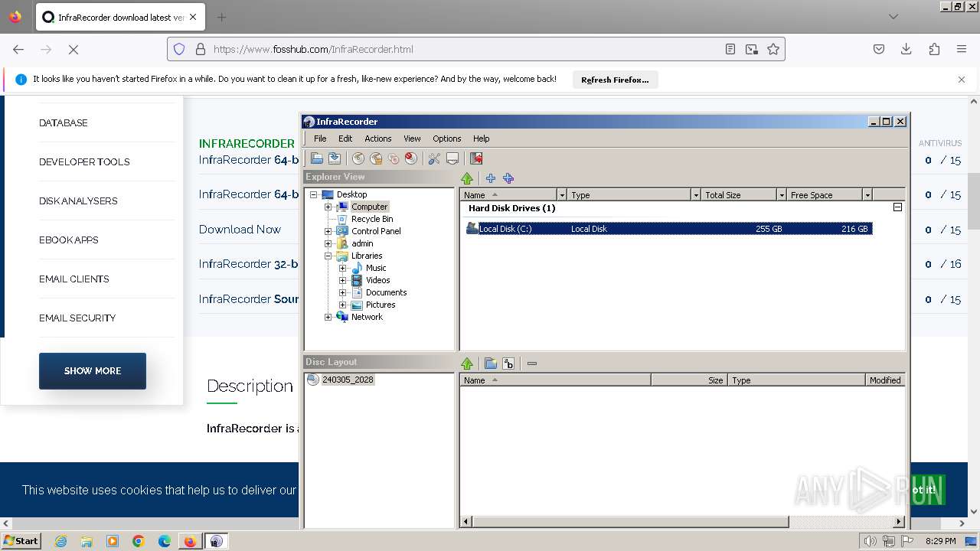
Task: Open the Help menu in InfraRecorder
Action: point(481,139)
